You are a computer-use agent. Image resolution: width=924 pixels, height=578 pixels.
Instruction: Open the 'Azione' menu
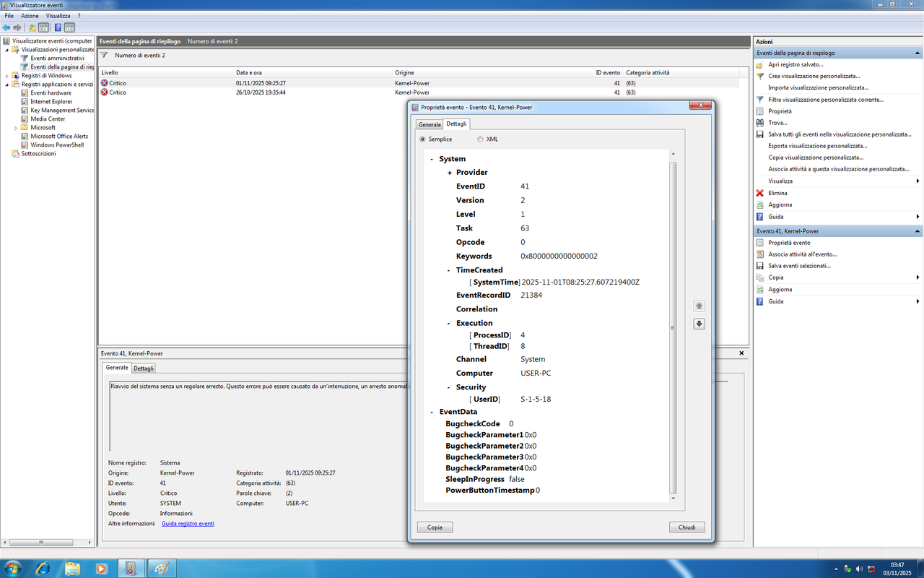[x=30, y=15]
